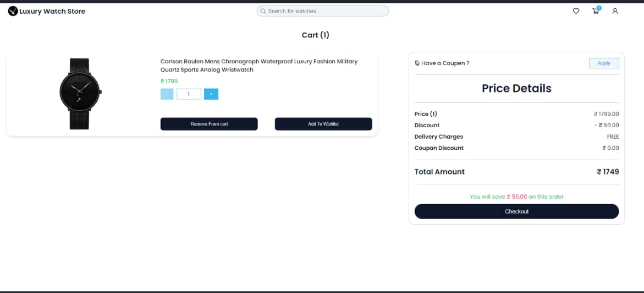The height and width of the screenshot is (293, 644).
Task: Open the user profile icon
Action: tap(615, 11)
